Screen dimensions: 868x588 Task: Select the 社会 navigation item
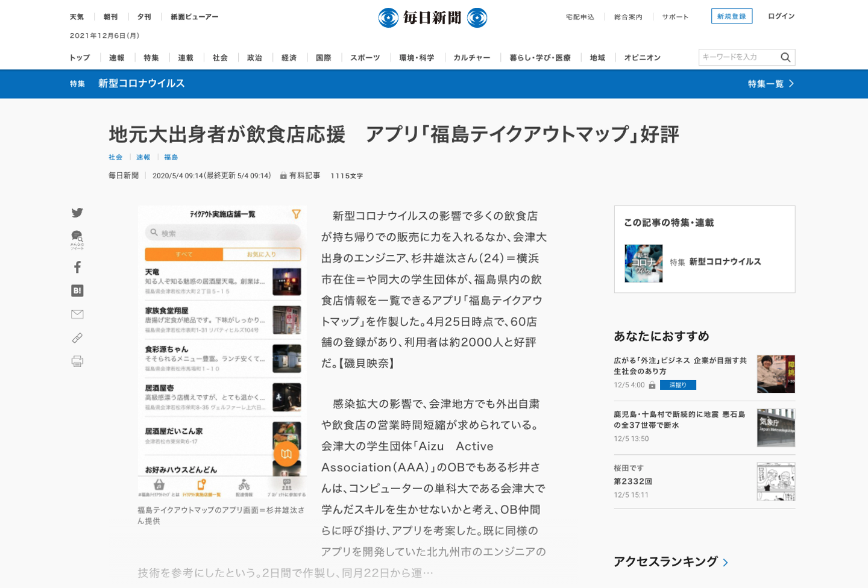point(220,58)
